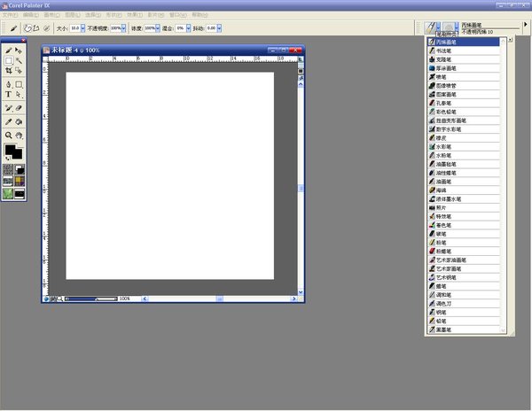
Task: Open the Look selector black thumbnail
Action: click(x=20, y=193)
